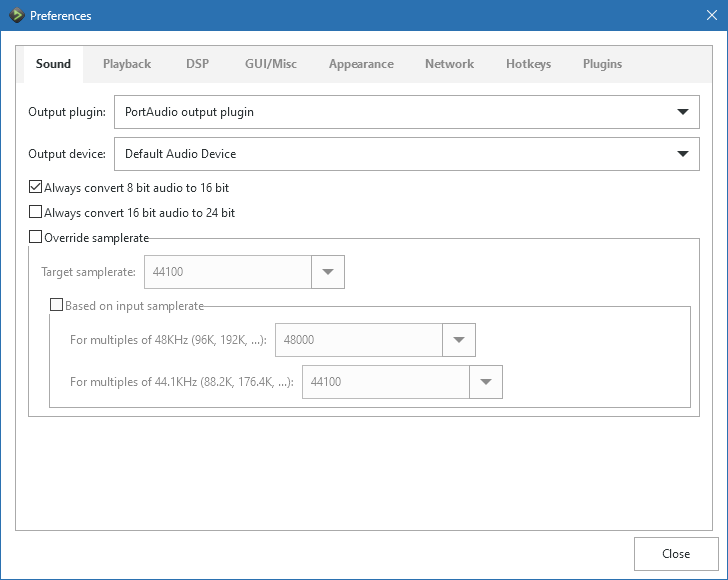Switch to the Hotkeys tab

(x=528, y=64)
